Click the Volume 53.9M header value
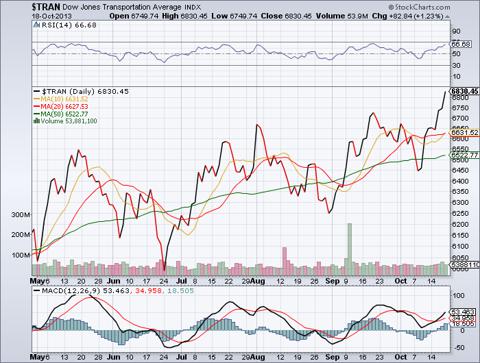480x363 pixels. coord(342,16)
